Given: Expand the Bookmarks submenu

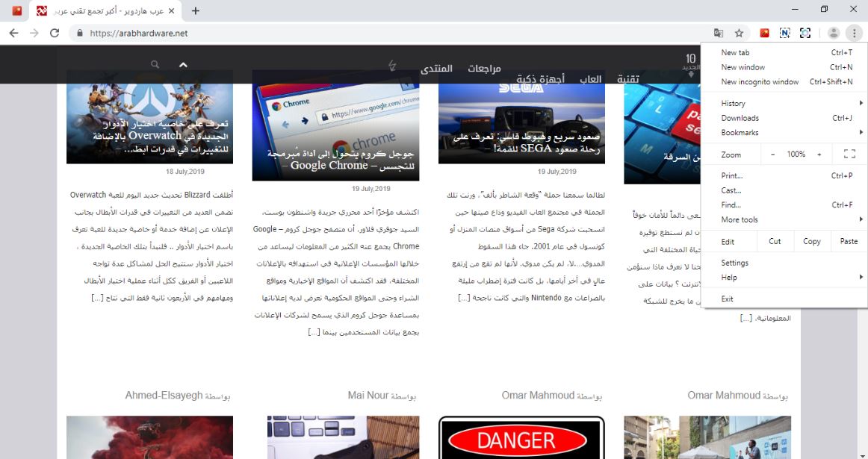Looking at the screenshot, I should point(784,133).
